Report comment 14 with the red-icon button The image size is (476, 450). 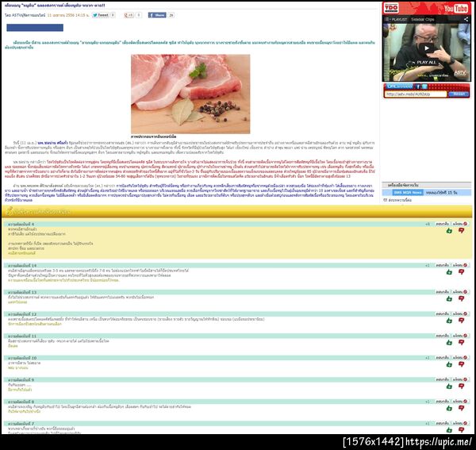pyautogui.click(x=460, y=265)
